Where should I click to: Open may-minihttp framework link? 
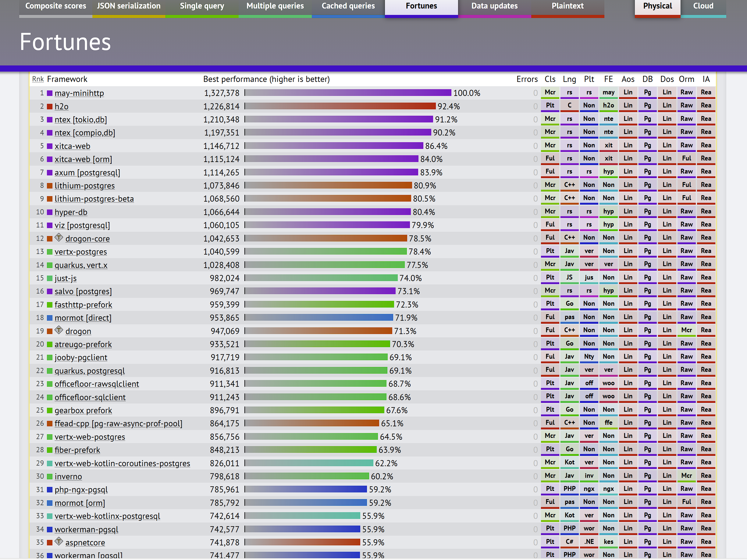coord(79,93)
